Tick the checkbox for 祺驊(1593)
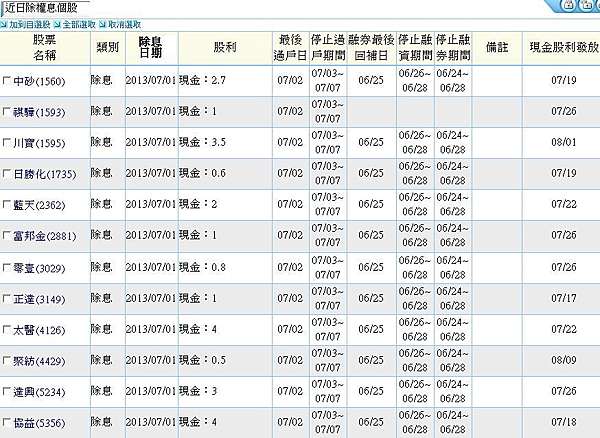 click(7, 111)
